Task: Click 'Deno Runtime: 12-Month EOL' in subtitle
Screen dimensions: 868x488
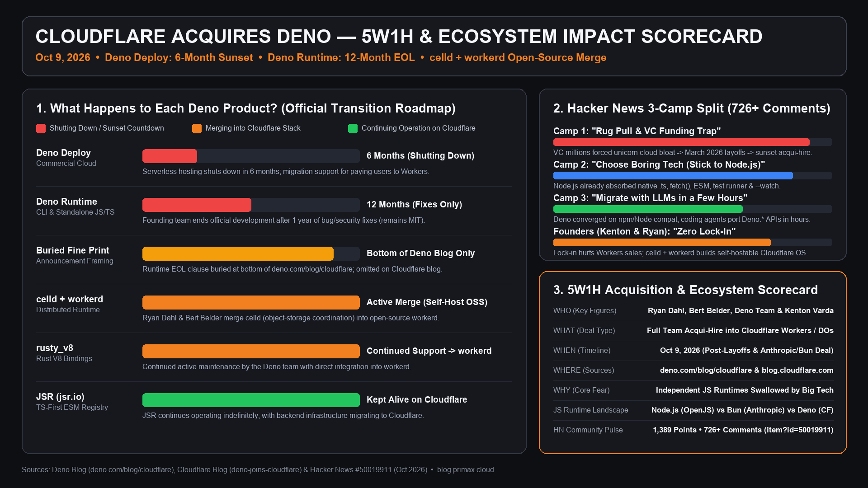Action: (341, 57)
